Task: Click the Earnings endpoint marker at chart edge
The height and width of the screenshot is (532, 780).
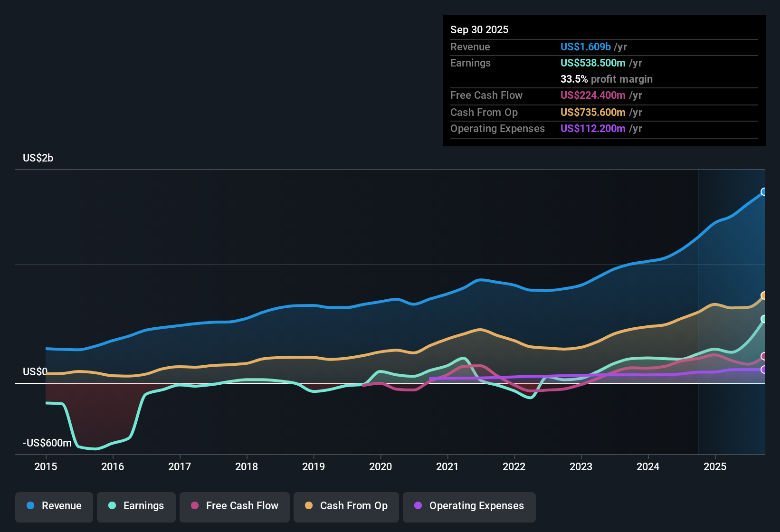Action: click(764, 319)
